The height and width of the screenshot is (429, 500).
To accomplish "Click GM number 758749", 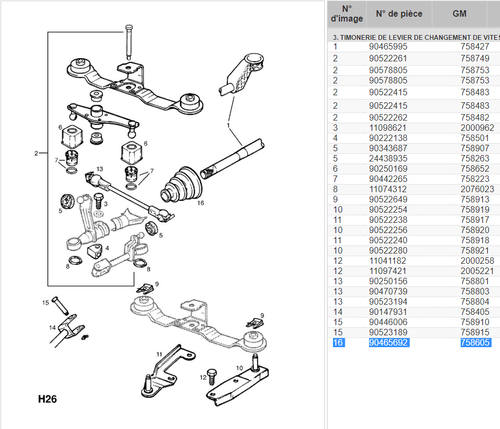I will [475, 58].
